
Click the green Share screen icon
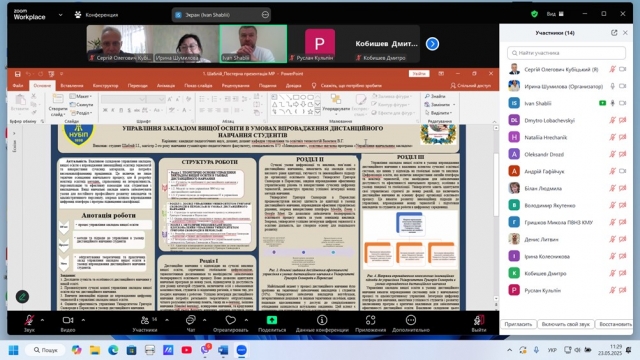point(272,320)
